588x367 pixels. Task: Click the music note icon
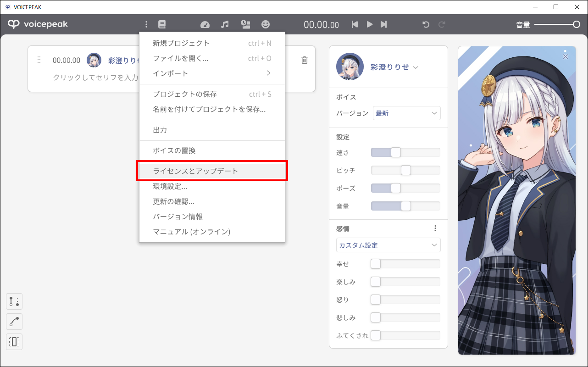225,24
